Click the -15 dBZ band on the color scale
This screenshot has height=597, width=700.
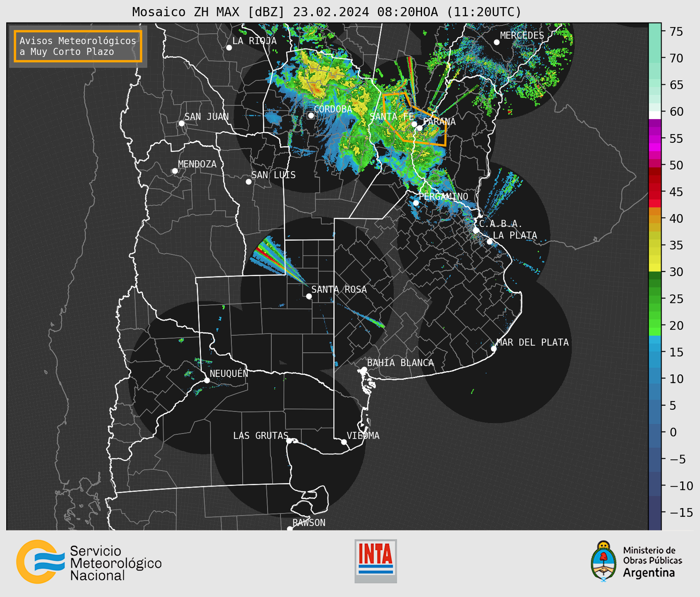[x=655, y=513]
